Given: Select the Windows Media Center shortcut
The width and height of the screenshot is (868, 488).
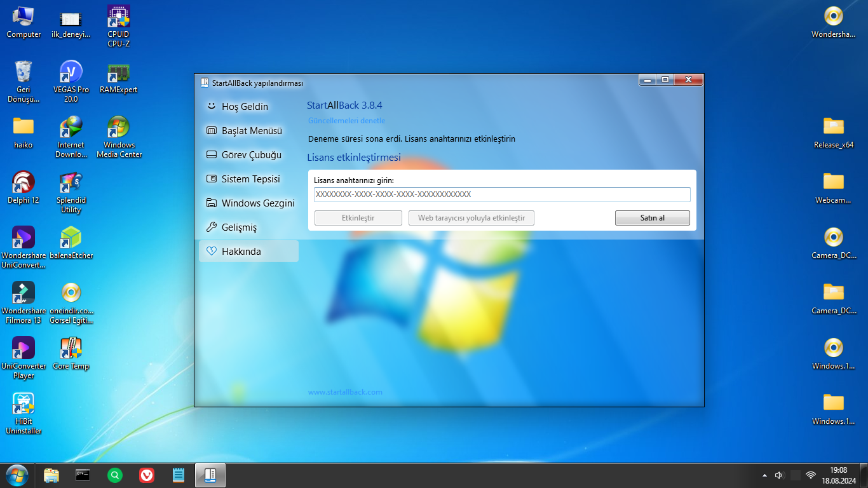Looking at the screenshot, I should point(119,137).
